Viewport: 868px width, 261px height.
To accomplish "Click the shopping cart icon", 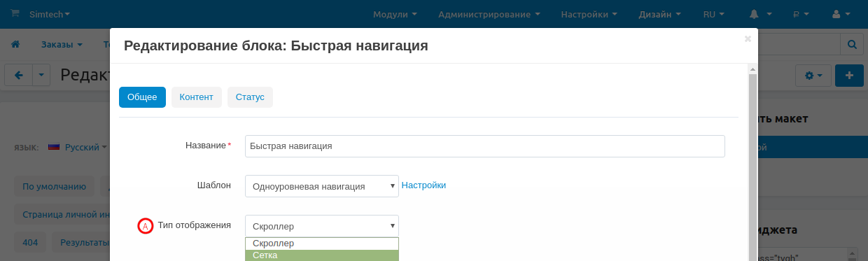I will 15,14.
